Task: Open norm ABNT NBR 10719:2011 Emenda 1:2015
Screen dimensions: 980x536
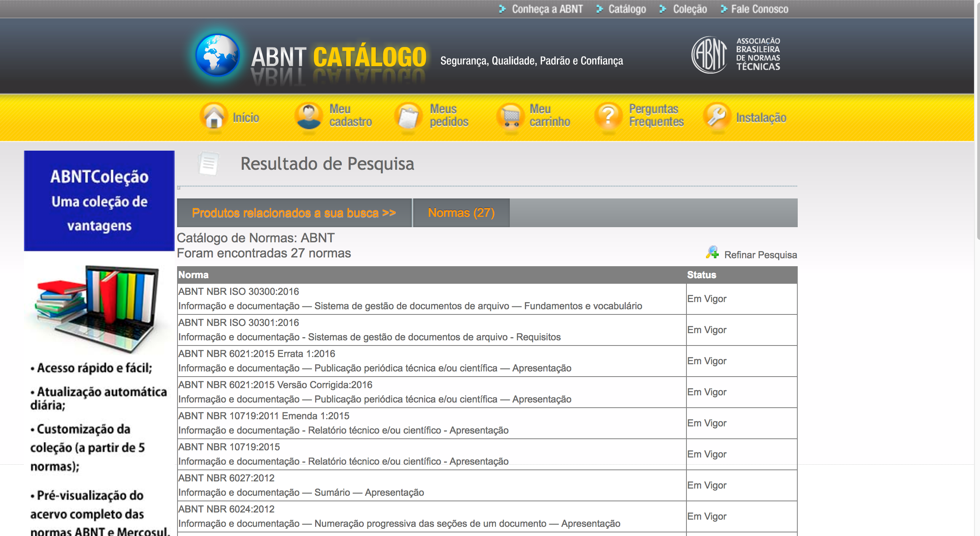Action: [x=264, y=416]
